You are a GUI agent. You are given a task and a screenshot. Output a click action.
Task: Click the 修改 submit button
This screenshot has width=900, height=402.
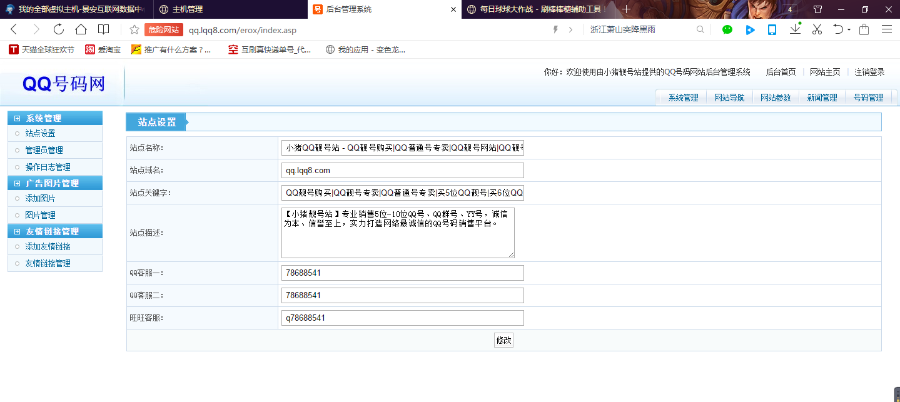[x=504, y=341]
